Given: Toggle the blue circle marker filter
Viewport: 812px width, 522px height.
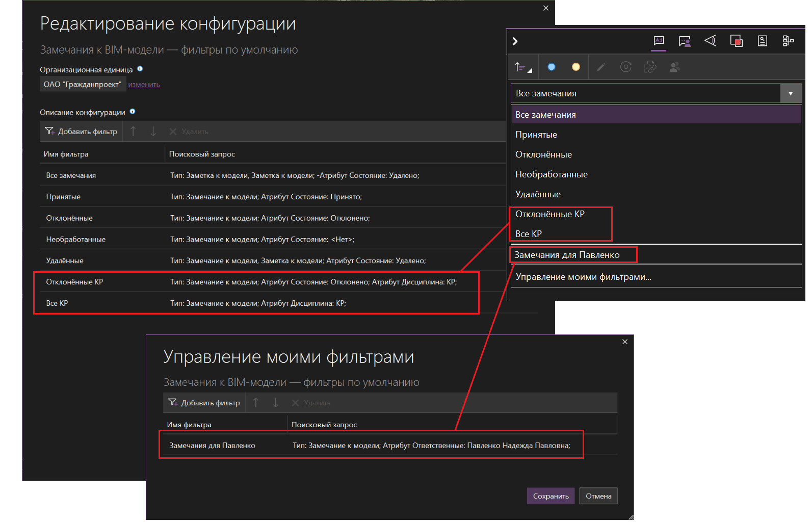Looking at the screenshot, I should [551, 67].
